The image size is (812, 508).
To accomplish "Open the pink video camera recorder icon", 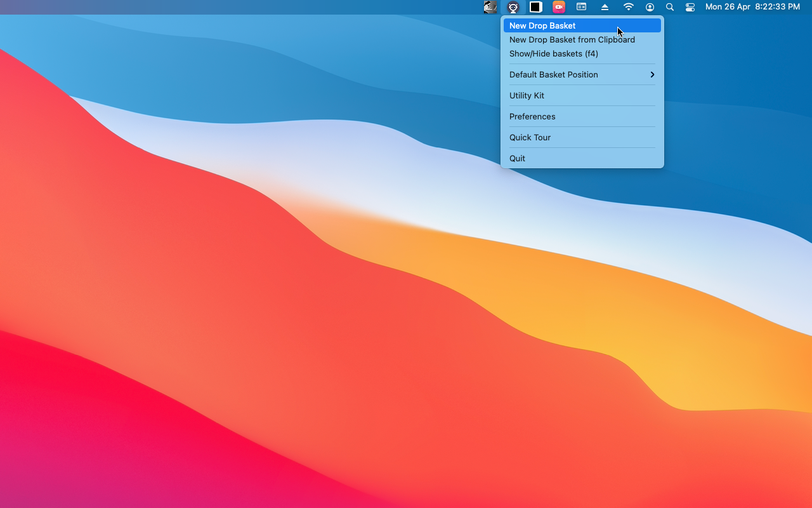I will coord(559,7).
